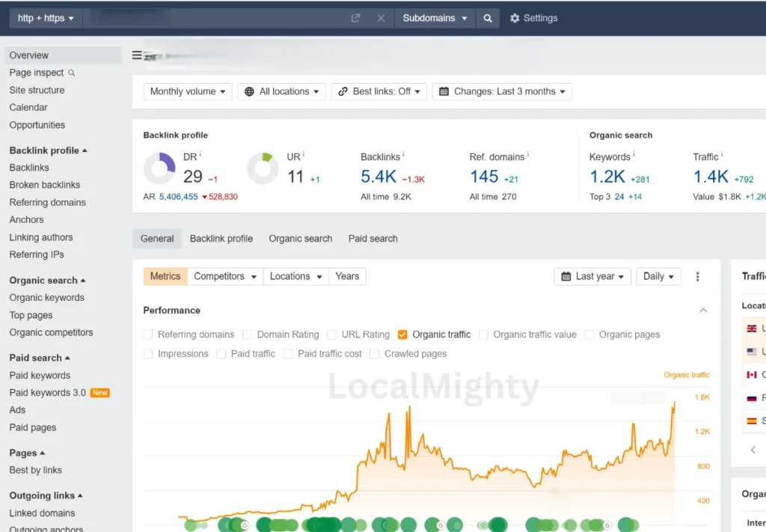Viewport: 766px width, 532px height.
Task: Click the Ref. domains info icon
Action: coord(527,154)
